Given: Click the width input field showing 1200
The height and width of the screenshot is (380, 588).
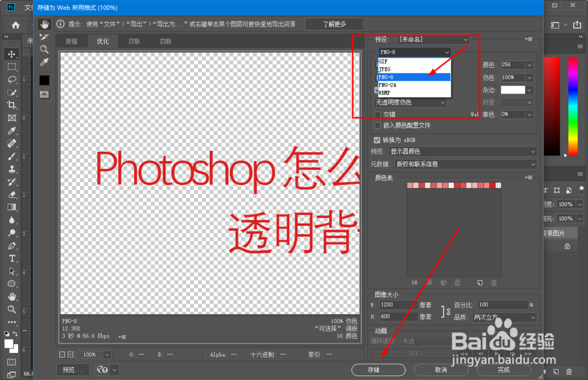Looking at the screenshot, I should pyautogui.click(x=398, y=304).
